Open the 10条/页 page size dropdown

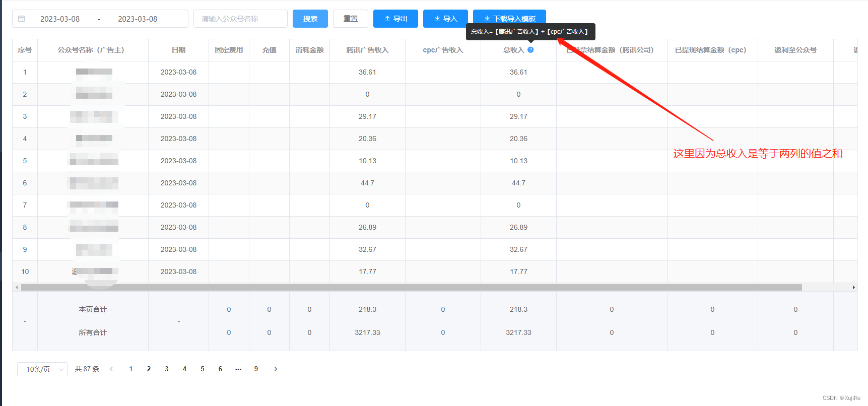(x=42, y=369)
